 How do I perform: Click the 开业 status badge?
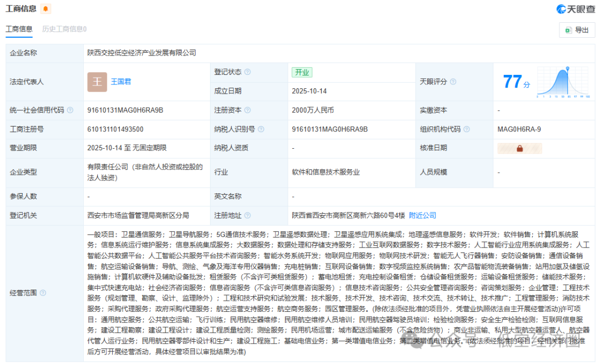pyautogui.click(x=302, y=72)
